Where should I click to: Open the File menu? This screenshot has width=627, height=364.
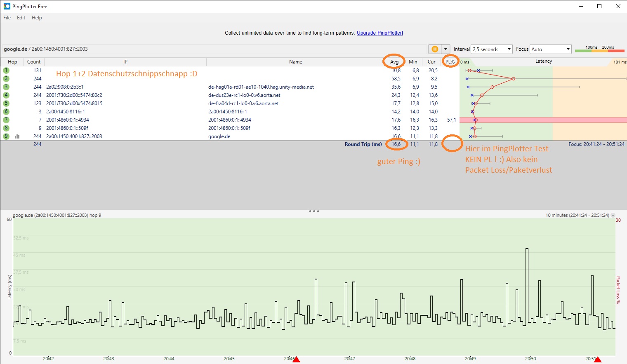(7, 18)
